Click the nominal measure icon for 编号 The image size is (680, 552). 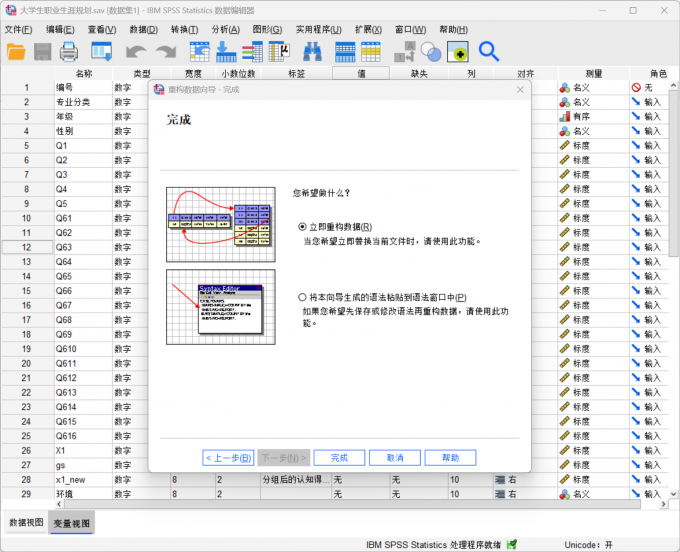coord(565,88)
